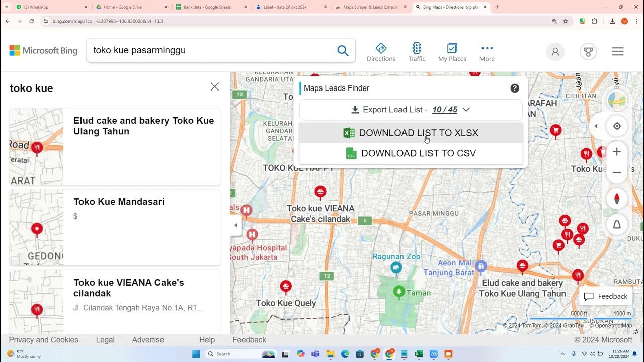The height and width of the screenshot is (362, 644).
Task: Open the account sign-in icon
Action: pyautogui.click(x=555, y=51)
